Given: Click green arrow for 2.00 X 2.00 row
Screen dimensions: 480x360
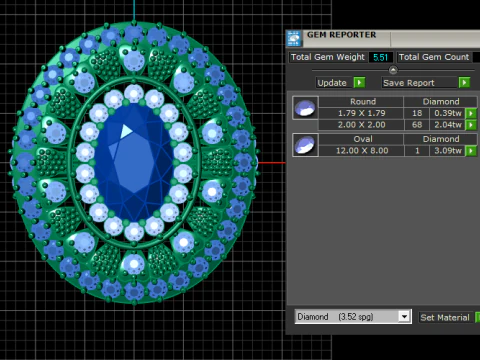Looking at the screenshot, I should [x=471, y=125].
